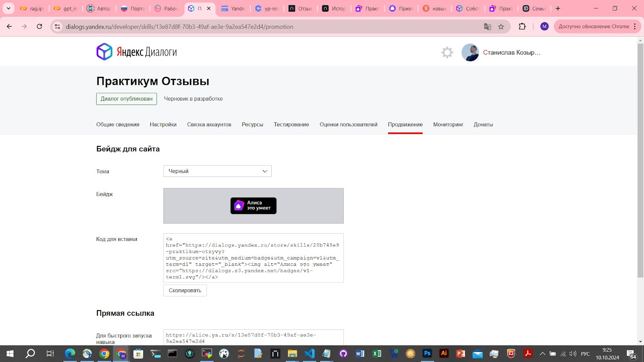Switch to the Семь browser tab
This screenshot has height=362, width=644.
pyautogui.click(x=534, y=8)
